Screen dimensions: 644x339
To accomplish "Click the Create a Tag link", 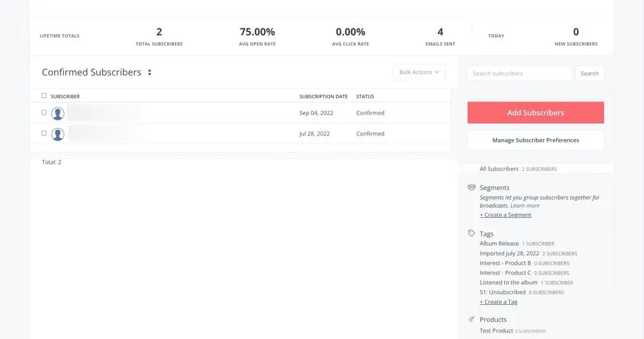I will pos(498,302).
